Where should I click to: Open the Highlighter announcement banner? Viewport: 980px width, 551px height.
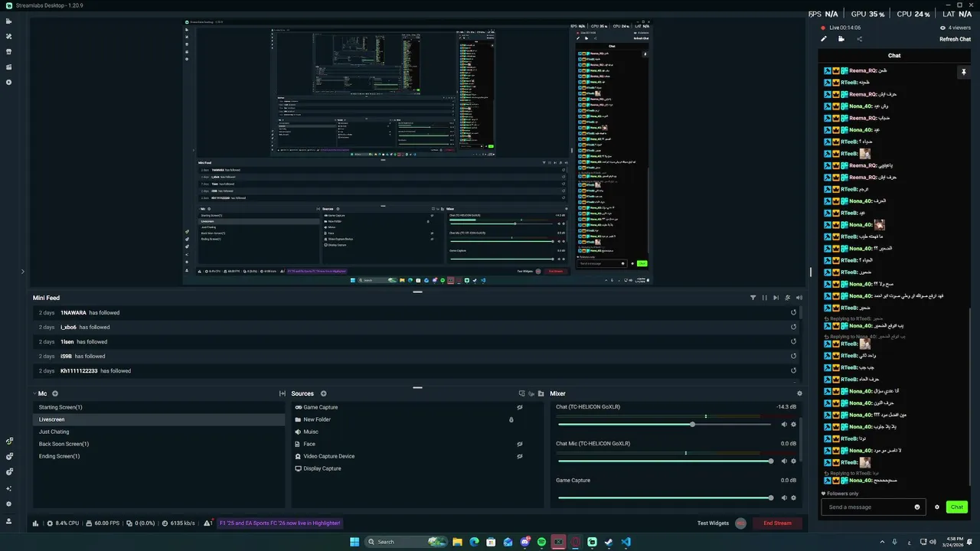(x=280, y=523)
